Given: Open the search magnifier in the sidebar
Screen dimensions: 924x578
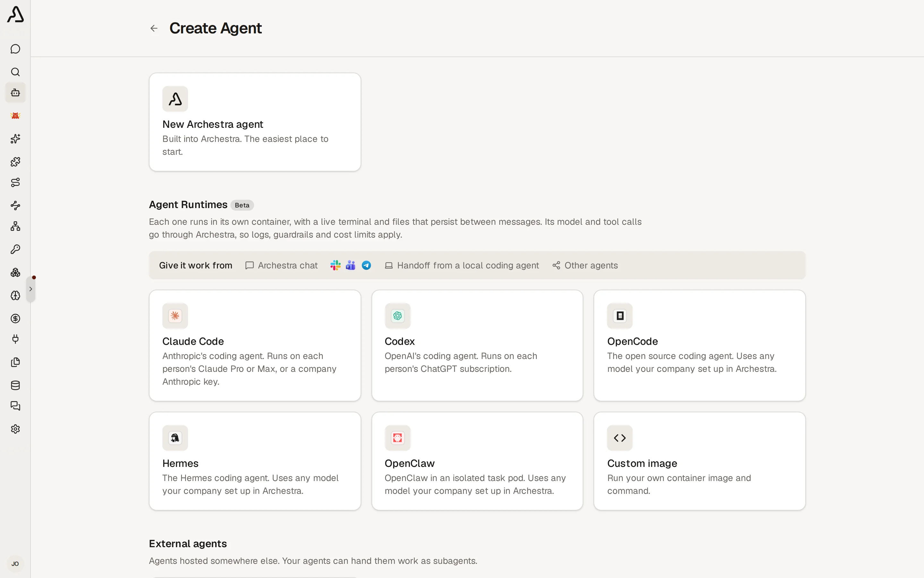Looking at the screenshot, I should pyautogui.click(x=15, y=72).
